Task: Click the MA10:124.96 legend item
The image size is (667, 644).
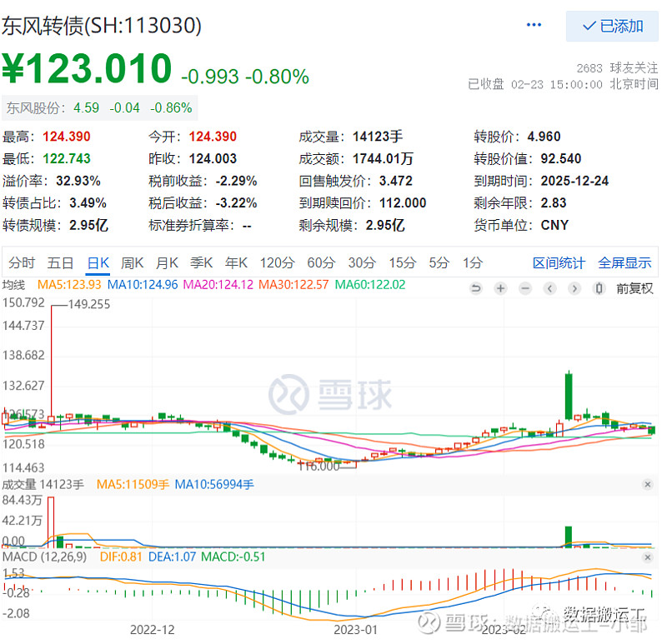Action: 143,284
